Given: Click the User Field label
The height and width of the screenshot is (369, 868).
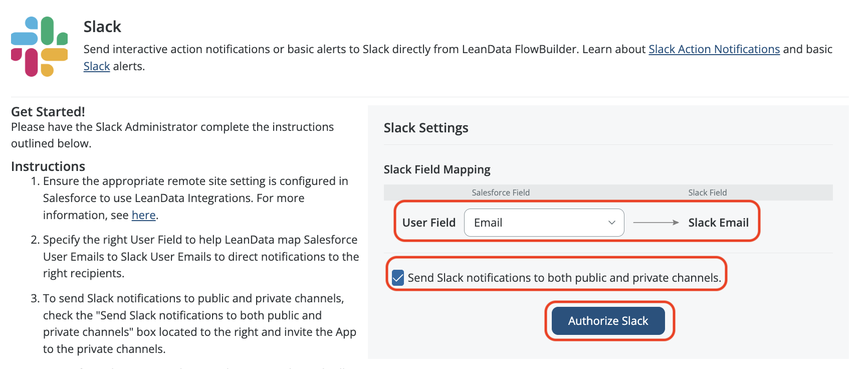Looking at the screenshot, I should tap(429, 223).
